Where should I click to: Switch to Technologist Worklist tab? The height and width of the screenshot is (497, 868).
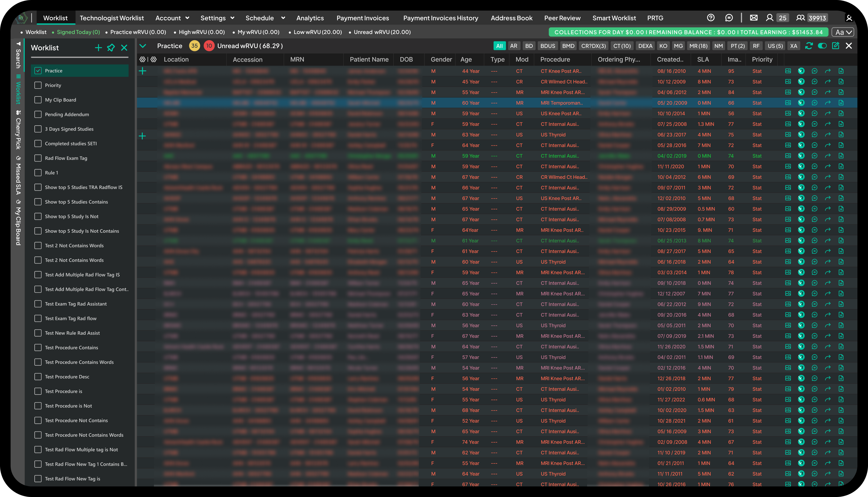pyautogui.click(x=112, y=18)
